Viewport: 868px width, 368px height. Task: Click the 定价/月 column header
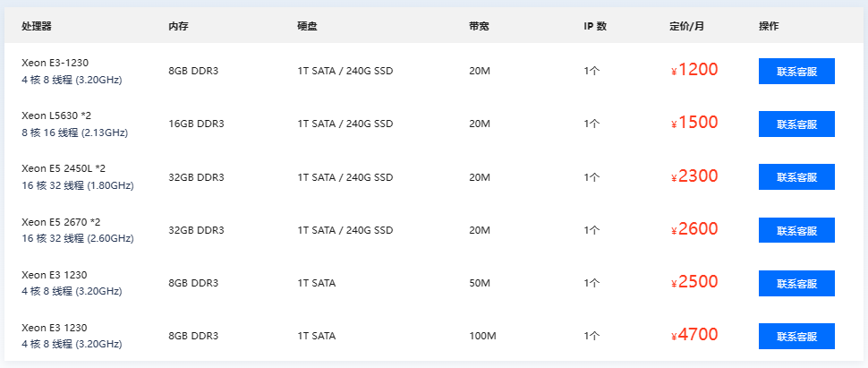(686, 26)
